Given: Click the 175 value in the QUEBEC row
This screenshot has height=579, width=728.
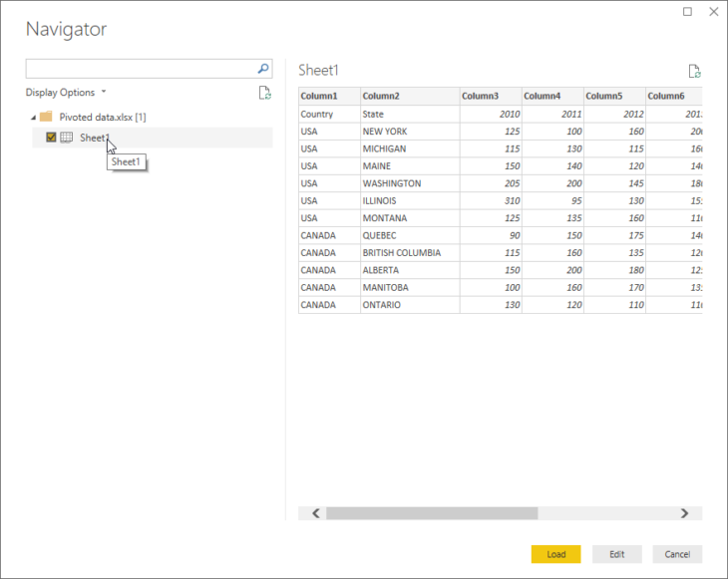Looking at the screenshot, I should [614, 235].
